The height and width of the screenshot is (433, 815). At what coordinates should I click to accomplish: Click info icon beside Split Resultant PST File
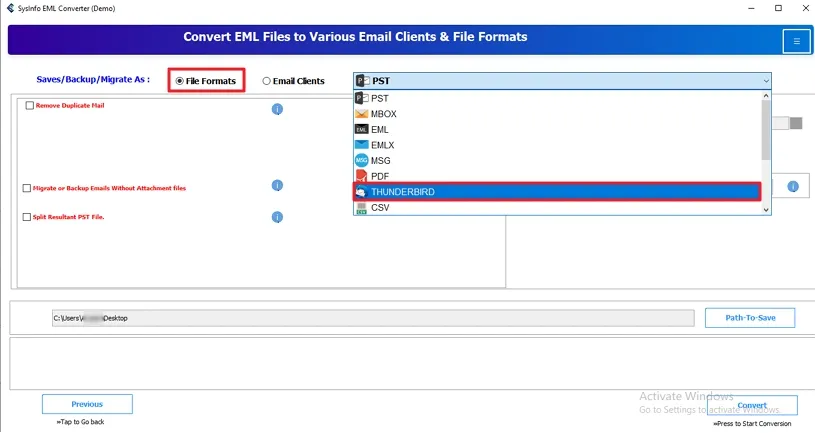click(x=277, y=217)
